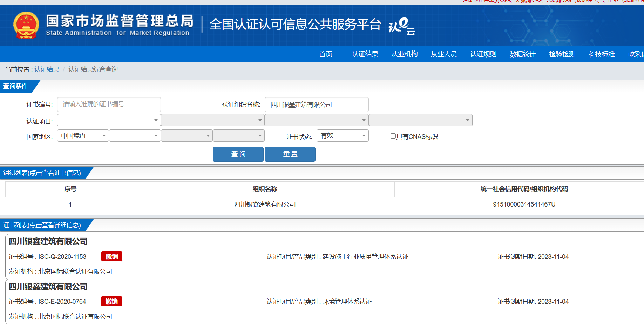Click the red 撤销 badge for ISC-Q-2020-1153
The width and height of the screenshot is (644, 324).
112,256
